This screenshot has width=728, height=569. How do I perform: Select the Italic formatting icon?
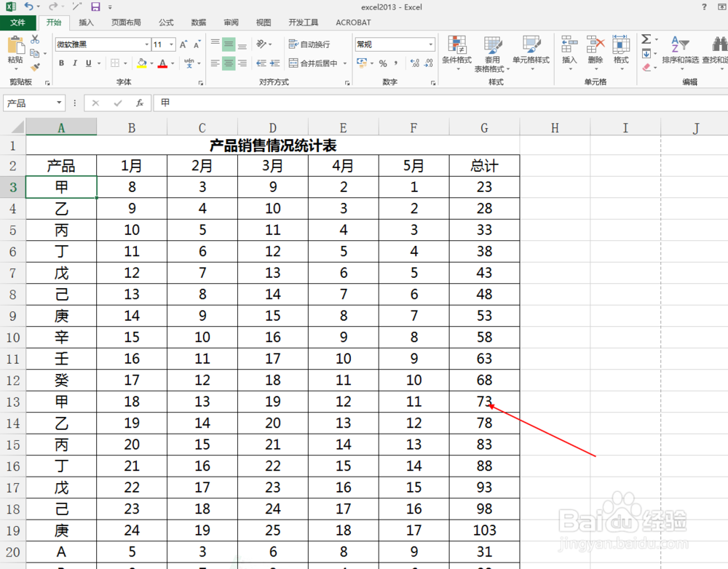click(x=75, y=63)
